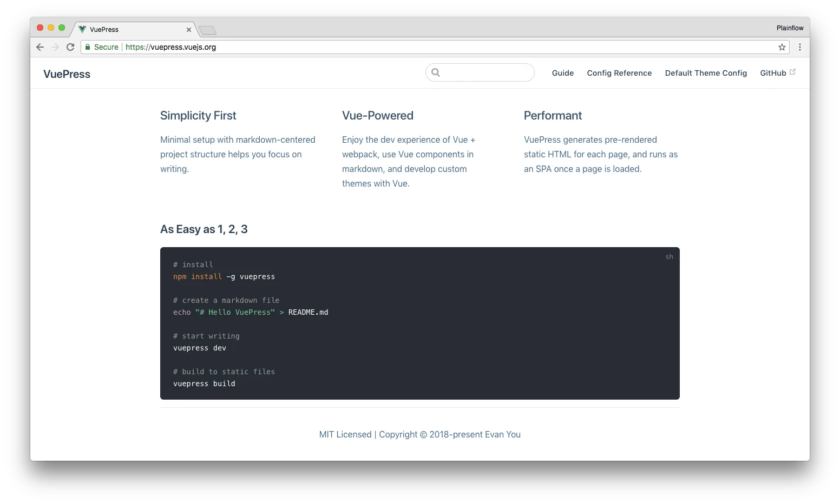Screen dimensions: 840x504
Task: Click the Plainflow profile label
Action: click(790, 28)
